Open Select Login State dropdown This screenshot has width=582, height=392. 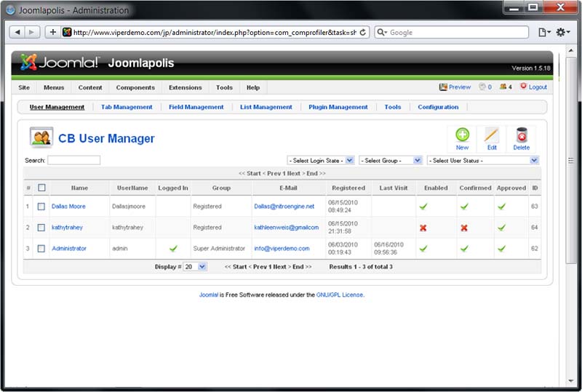pyautogui.click(x=321, y=160)
